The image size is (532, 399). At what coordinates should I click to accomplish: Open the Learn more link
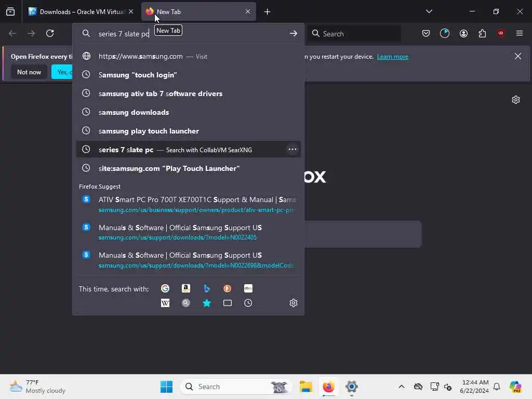click(393, 57)
